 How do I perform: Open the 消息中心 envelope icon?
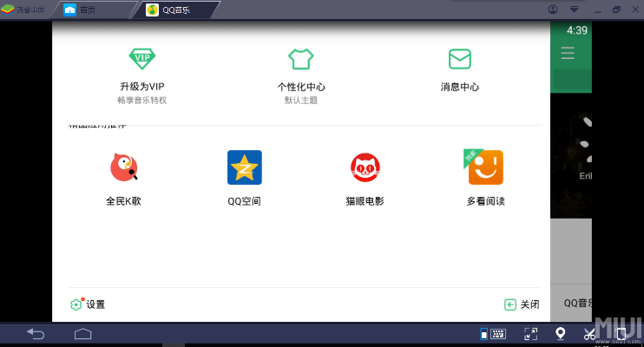(460, 59)
